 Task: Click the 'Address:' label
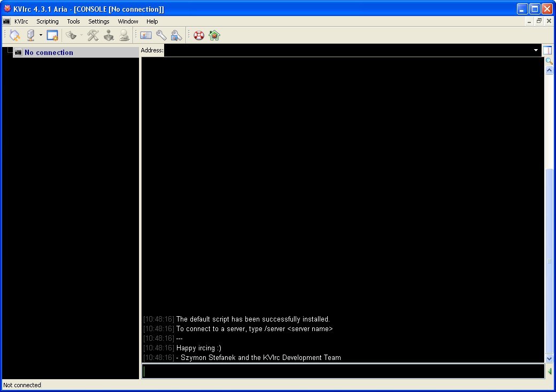[152, 50]
